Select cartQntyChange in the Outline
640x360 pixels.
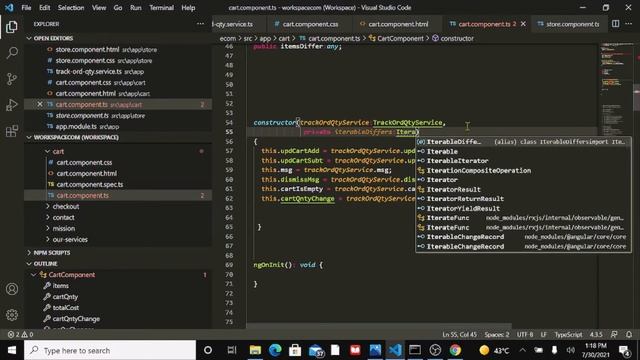pyautogui.click(x=76, y=319)
